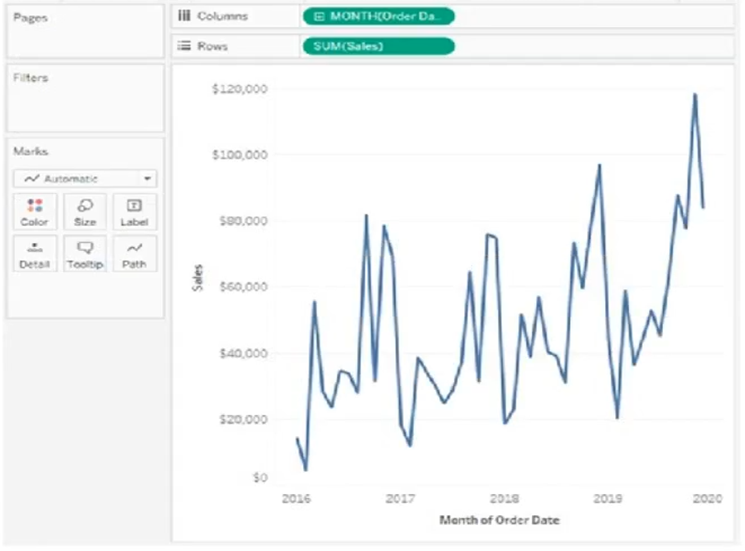Click the 2018 tick label on axis
The image size is (745, 551).
[504, 498]
